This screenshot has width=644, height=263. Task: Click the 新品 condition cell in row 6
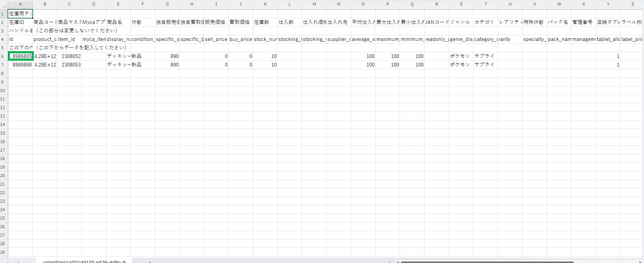pyautogui.click(x=143, y=56)
